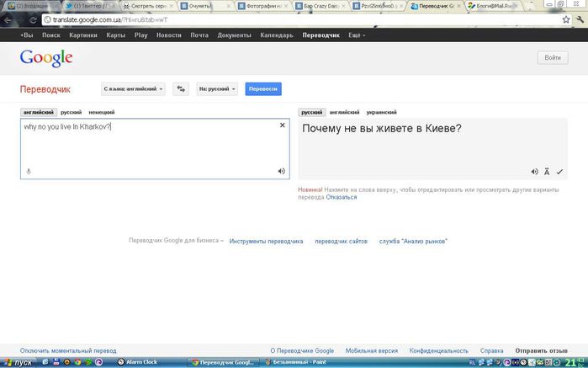Click the taskbar clock

[x=575, y=362]
